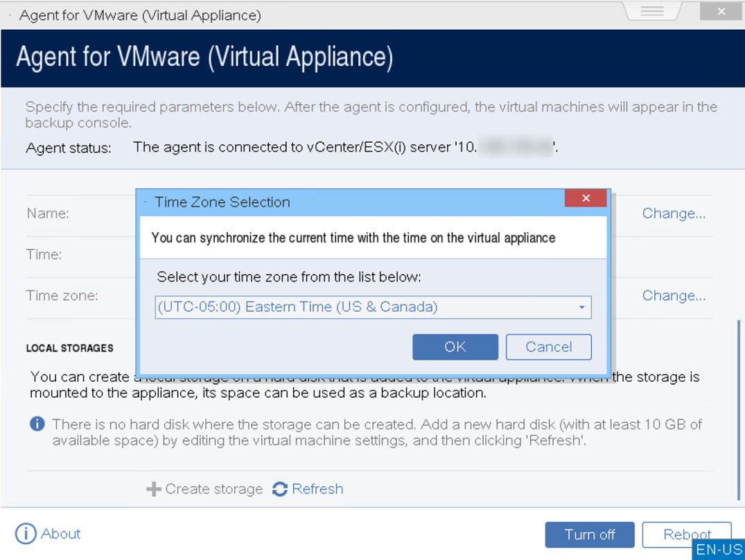Open the time zone dropdown list
745x560 pixels.
pyautogui.click(x=373, y=307)
